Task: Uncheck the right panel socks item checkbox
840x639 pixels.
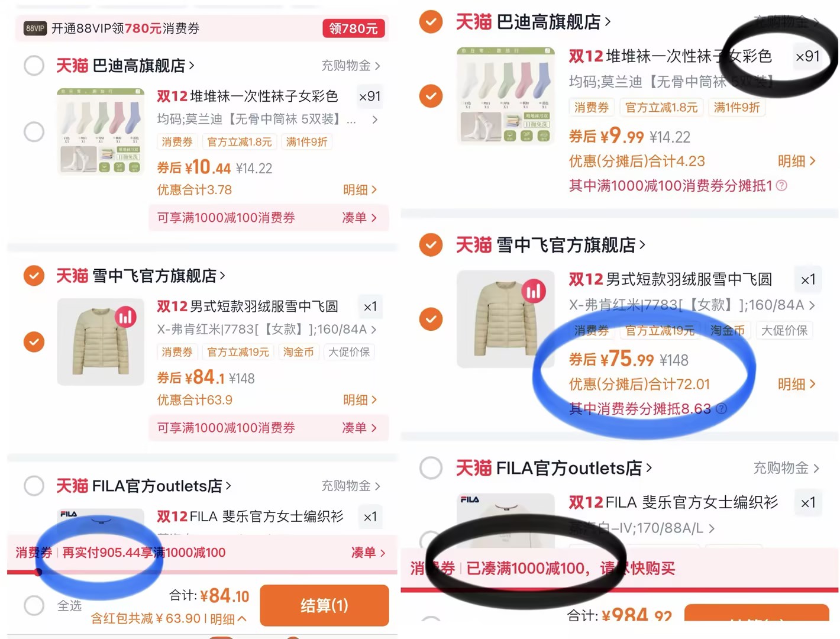Action: pyautogui.click(x=431, y=95)
